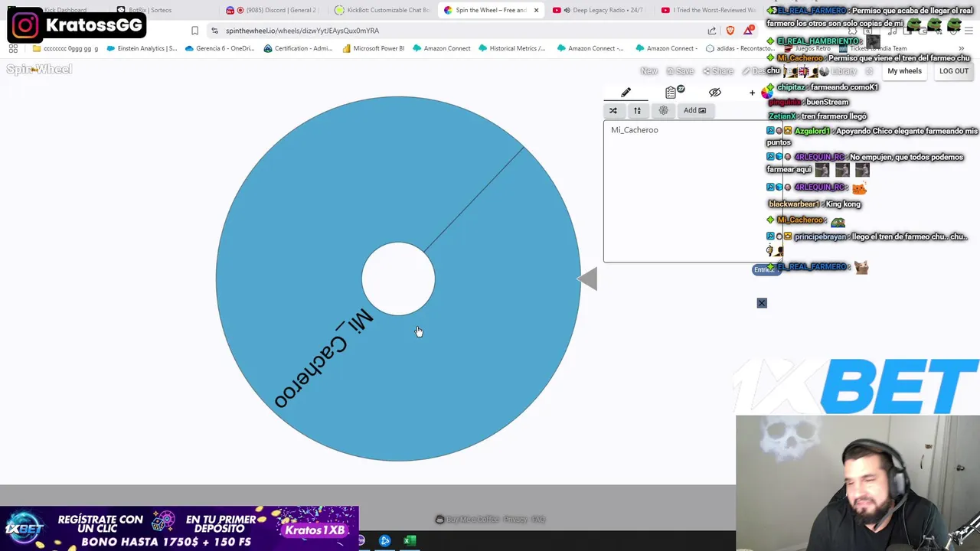Screen dimensions: 980x551
Task: Open the Privacy footer link
Action: (515, 519)
